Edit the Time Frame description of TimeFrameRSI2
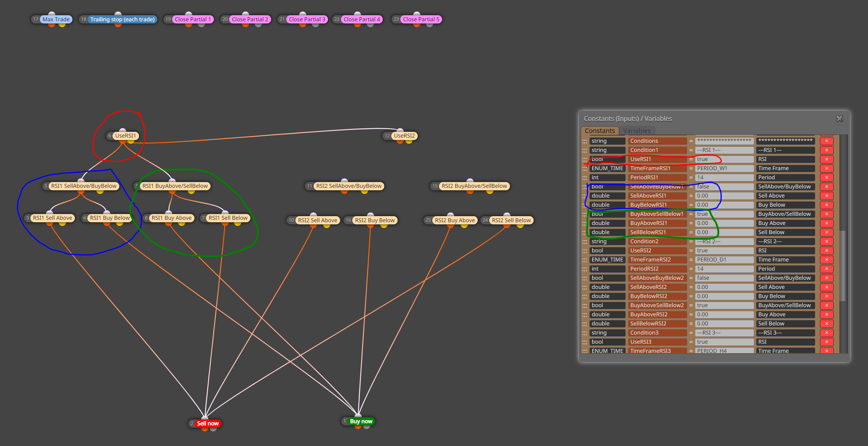868x446 pixels. click(785, 260)
